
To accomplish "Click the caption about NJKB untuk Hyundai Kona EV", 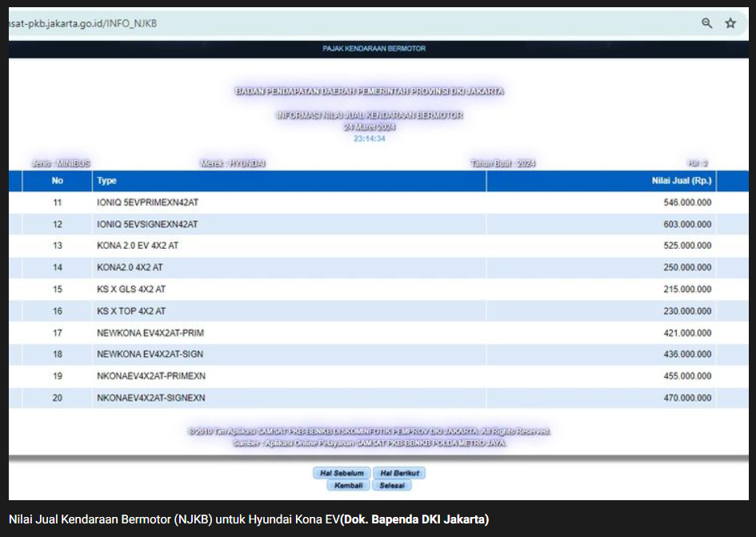I will 249,519.
